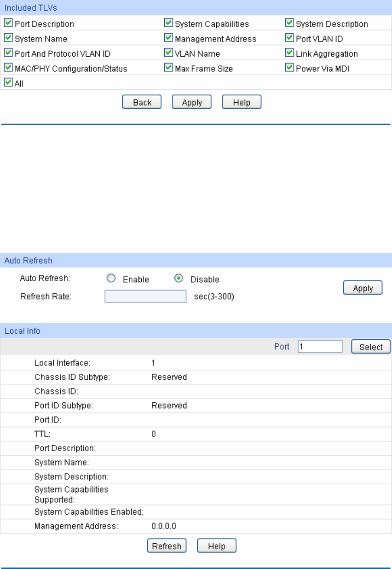392x569 pixels.
Task: Toggle the VLAN Name checkbox
Action: click(168, 53)
